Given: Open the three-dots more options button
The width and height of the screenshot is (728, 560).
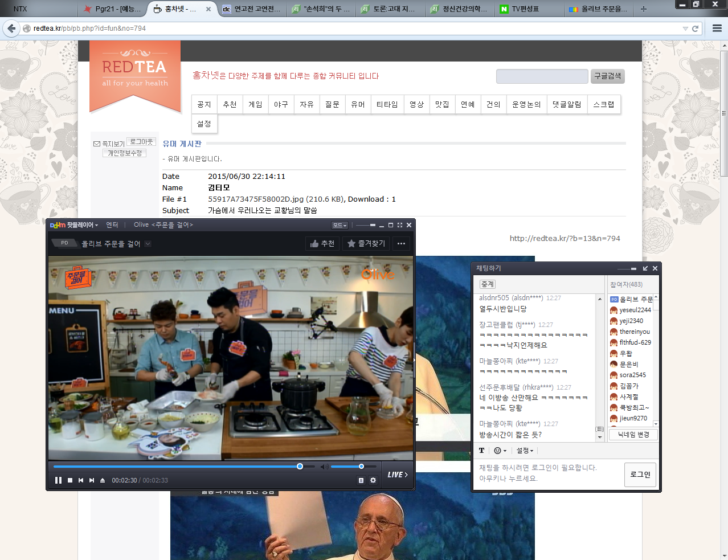Looking at the screenshot, I should pyautogui.click(x=401, y=243).
